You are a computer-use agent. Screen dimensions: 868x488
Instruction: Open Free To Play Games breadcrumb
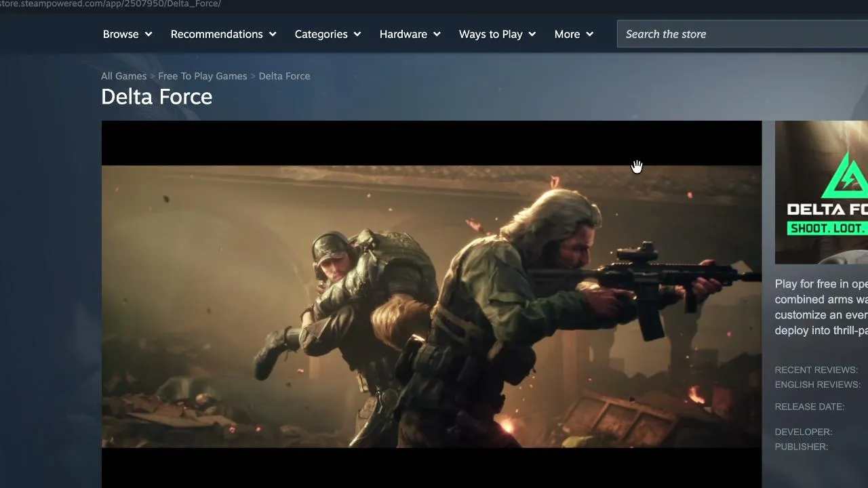(203, 76)
